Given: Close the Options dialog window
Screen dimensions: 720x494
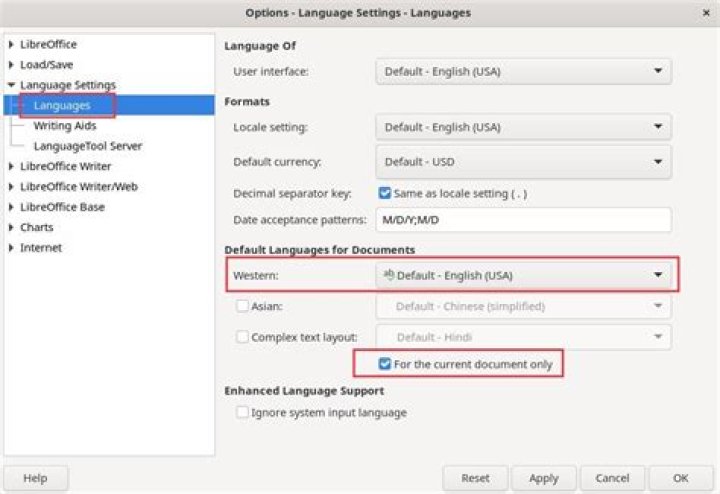Looking at the screenshot, I should [706, 13].
